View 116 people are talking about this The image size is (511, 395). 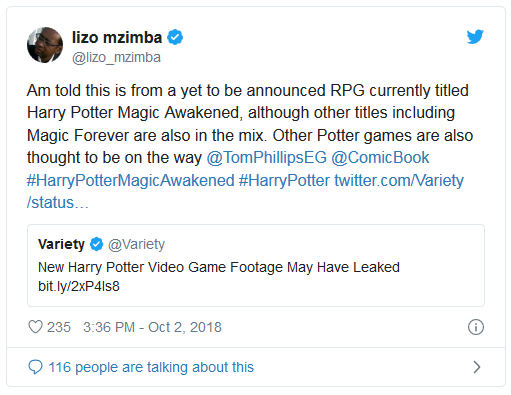pos(151,367)
